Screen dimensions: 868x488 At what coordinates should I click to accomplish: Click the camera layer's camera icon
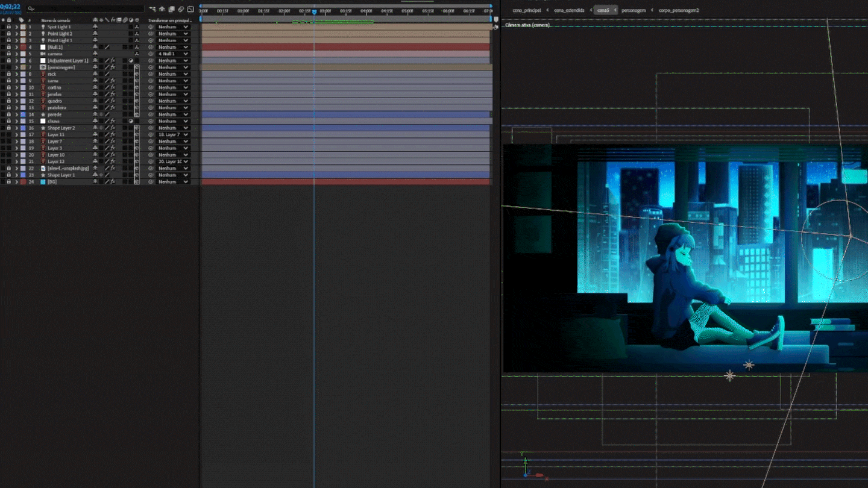[x=43, y=54]
